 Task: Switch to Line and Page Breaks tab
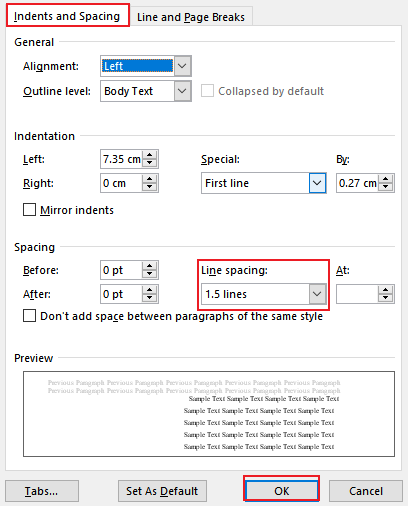[191, 17]
